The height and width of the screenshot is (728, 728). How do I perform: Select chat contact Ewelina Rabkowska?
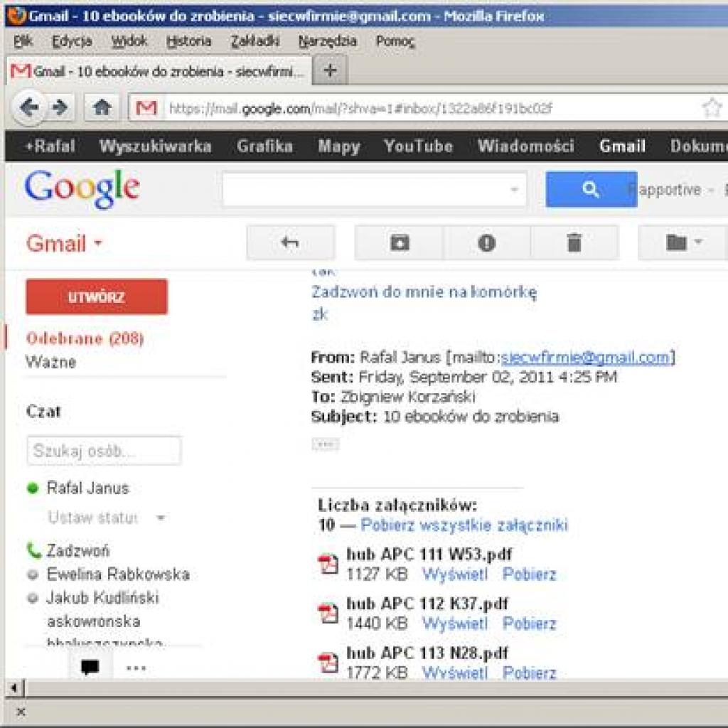point(118,574)
